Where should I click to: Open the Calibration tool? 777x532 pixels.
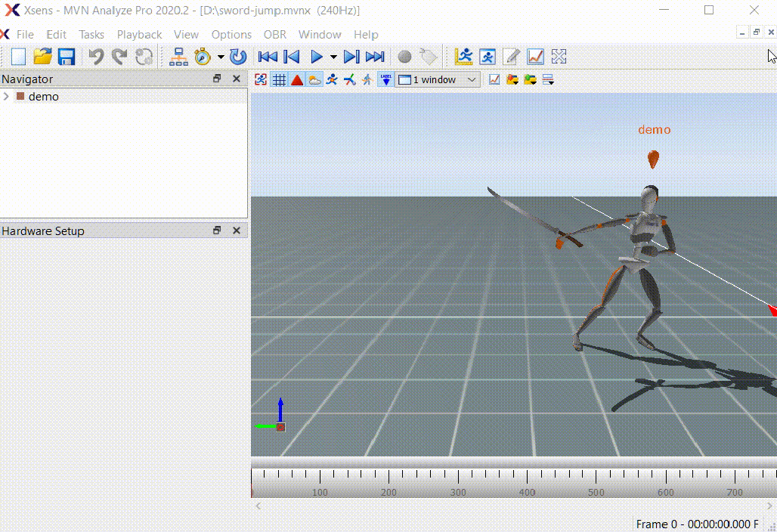pyautogui.click(x=488, y=57)
